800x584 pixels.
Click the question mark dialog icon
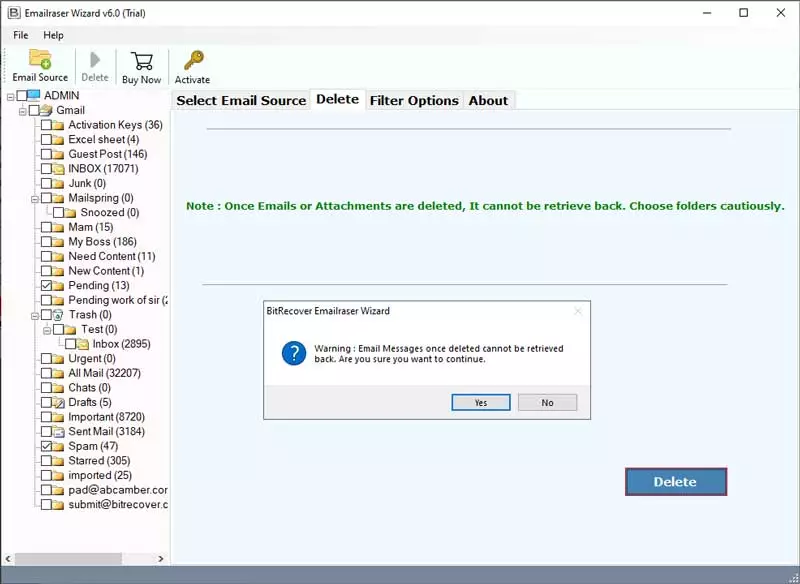294,353
